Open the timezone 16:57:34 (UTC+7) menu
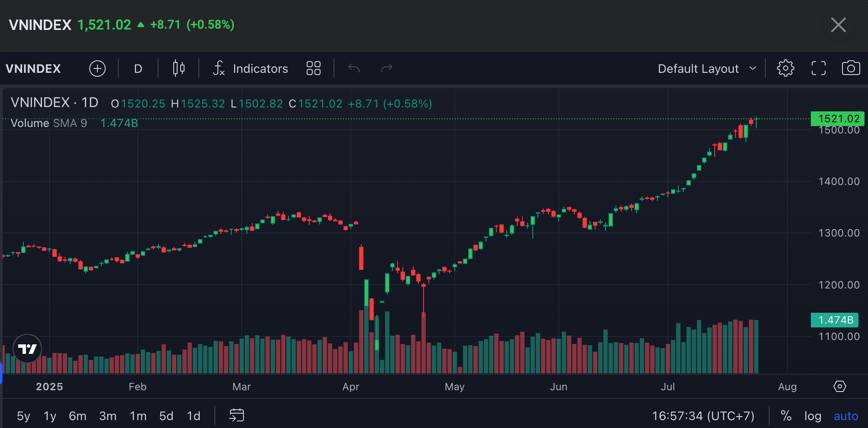 click(x=703, y=416)
